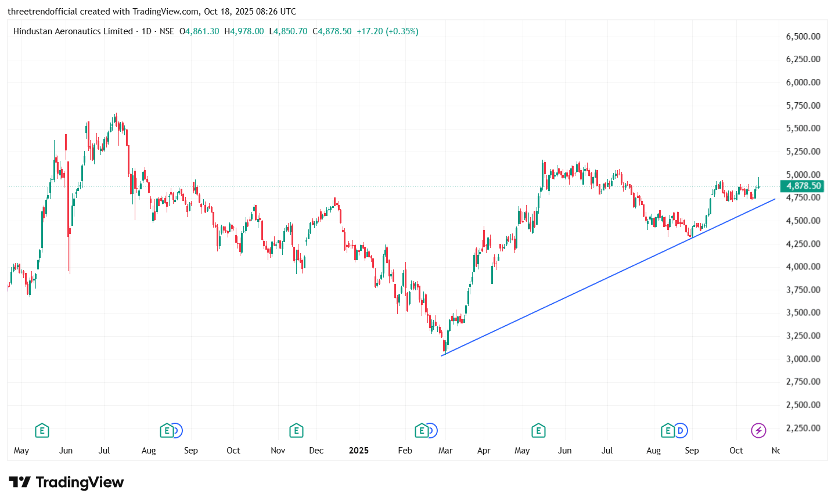
Task: Click the Nov time axis label
Action: coord(278,451)
